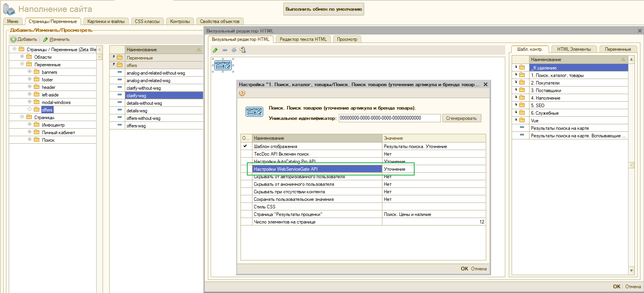Click the remove link (broken chain) icon
The image size is (644, 293).
[x=234, y=50]
